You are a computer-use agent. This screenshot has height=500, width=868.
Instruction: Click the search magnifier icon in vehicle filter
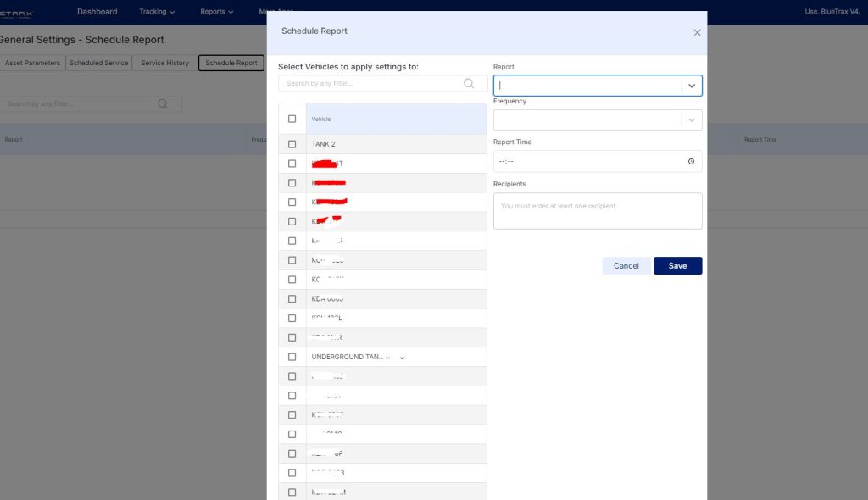coord(469,83)
